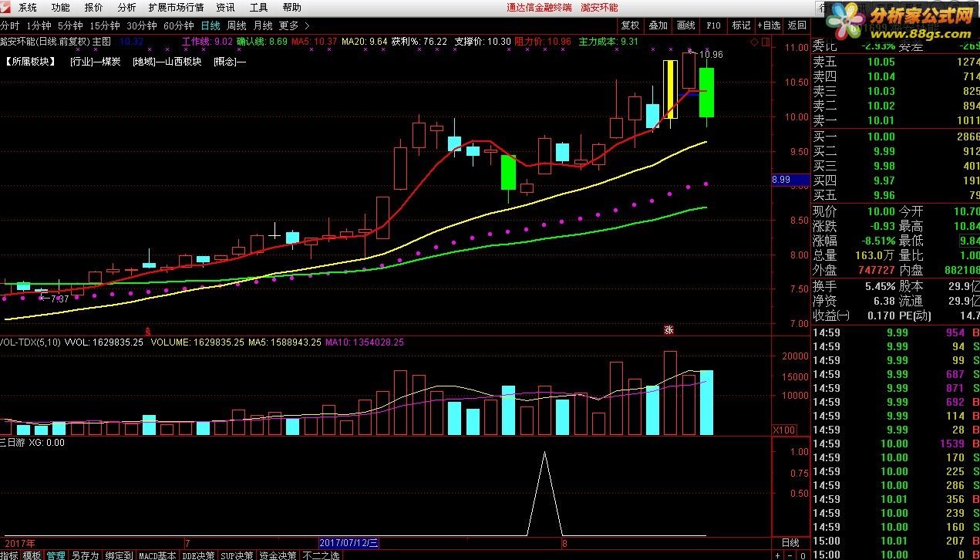Viewport: 980px width, 560px height.
Task: Open the 功能 menu
Action: (x=60, y=7)
